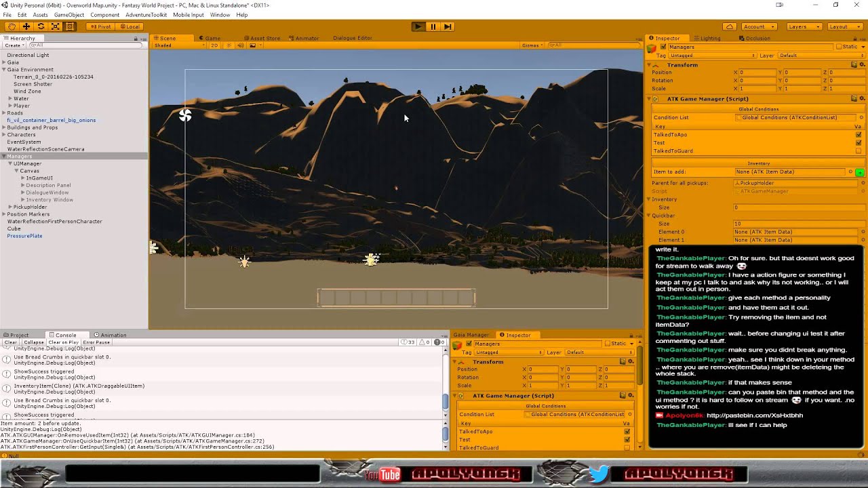This screenshot has width=868, height=488.
Task: Open the Gizmos dropdown
Action: point(532,45)
